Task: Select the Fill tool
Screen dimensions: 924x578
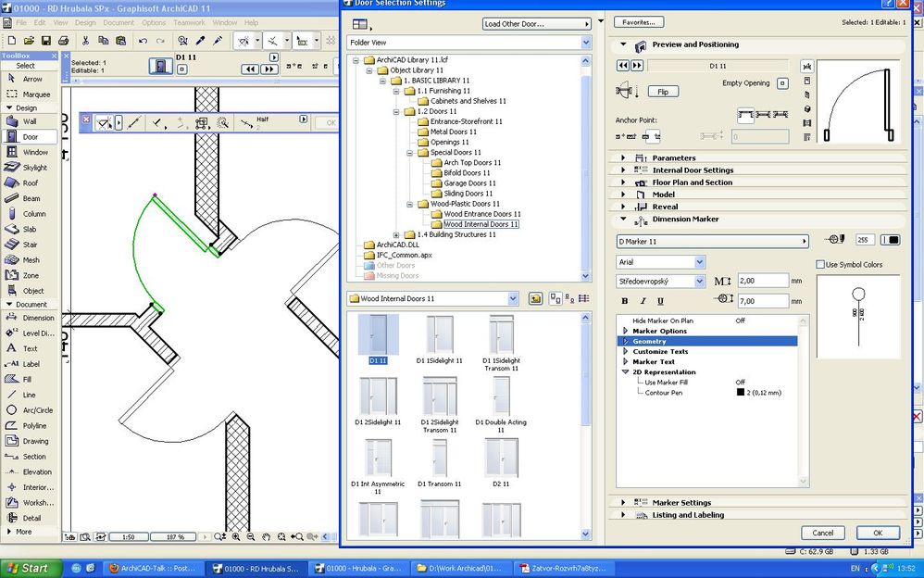Action: (x=29, y=379)
